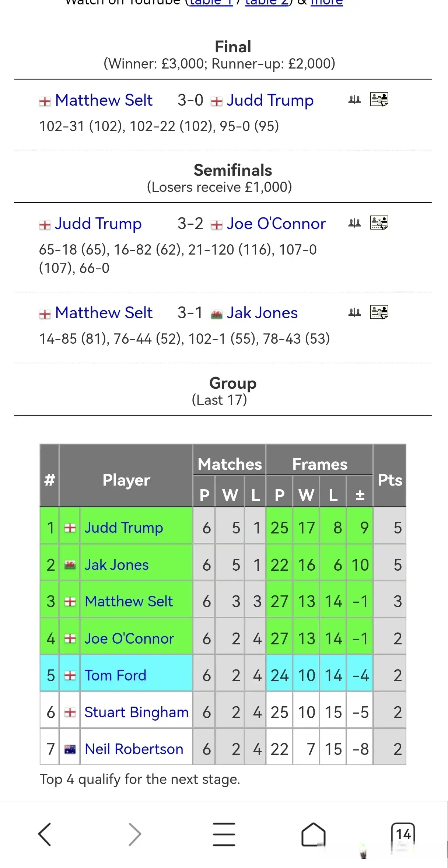
Task: Open the tab switcher showing 14 tabs
Action: click(x=403, y=834)
